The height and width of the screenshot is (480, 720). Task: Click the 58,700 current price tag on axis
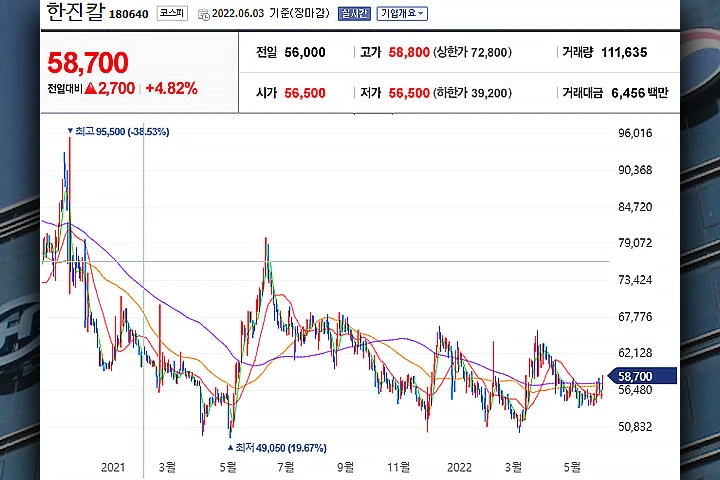click(642, 376)
